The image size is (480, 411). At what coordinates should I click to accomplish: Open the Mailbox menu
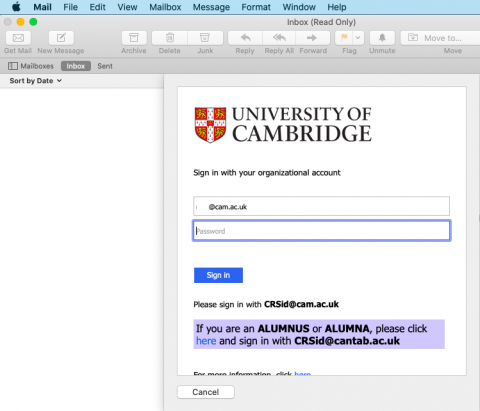tap(165, 7)
